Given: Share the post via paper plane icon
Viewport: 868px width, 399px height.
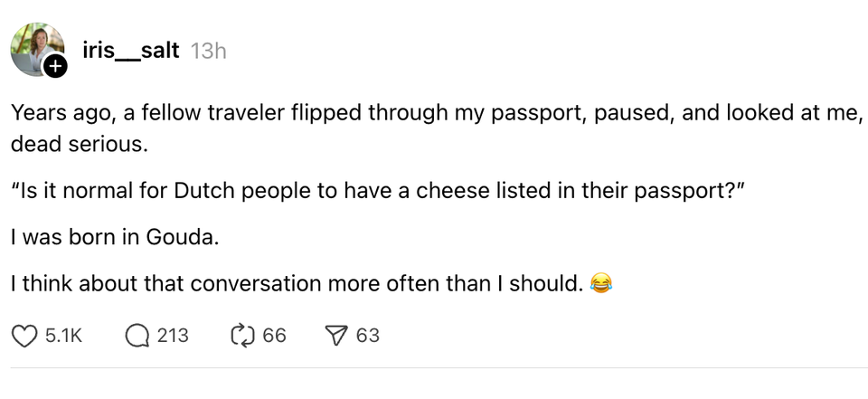Looking at the screenshot, I should (x=335, y=336).
